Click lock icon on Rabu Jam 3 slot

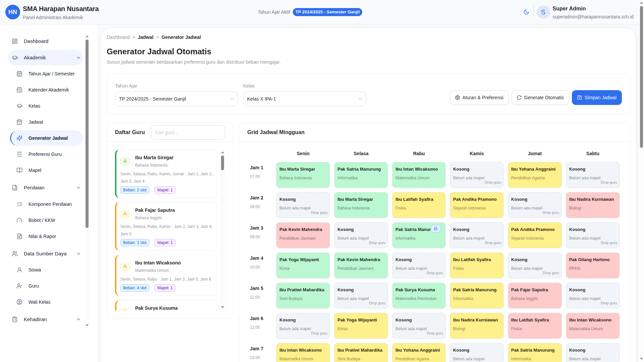pyautogui.click(x=435, y=229)
